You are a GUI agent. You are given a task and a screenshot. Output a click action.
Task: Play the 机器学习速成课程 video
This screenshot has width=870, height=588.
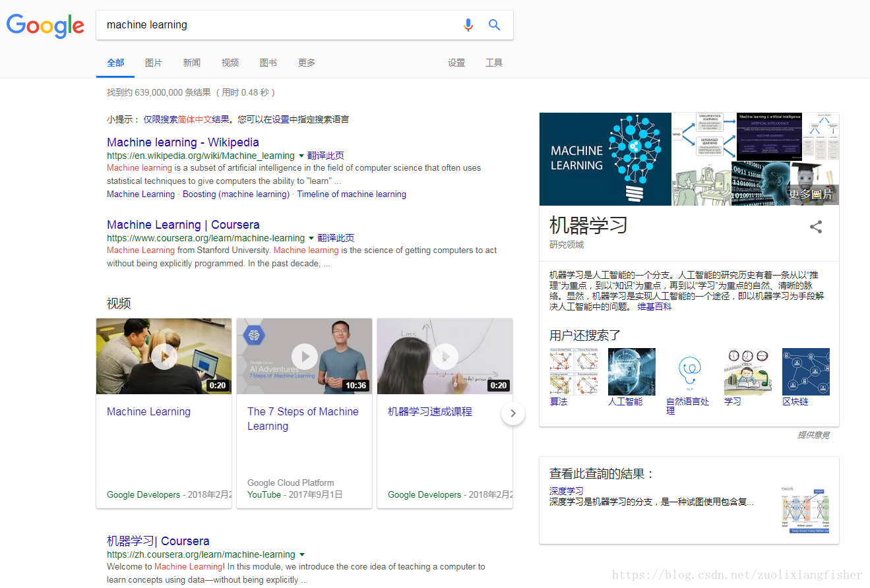[445, 357]
